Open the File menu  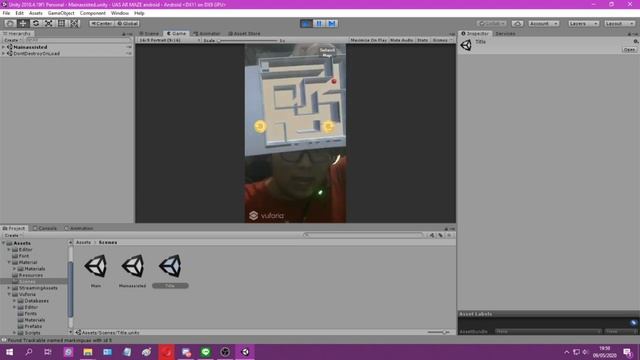tap(6, 13)
